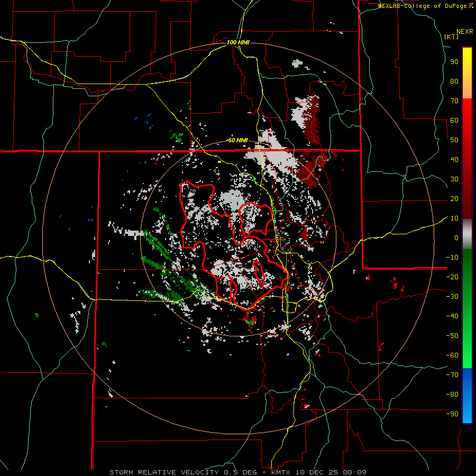Viewport: 476px width, 476px height.
Task: Click the positive 40 scale value
Action: tap(454, 159)
